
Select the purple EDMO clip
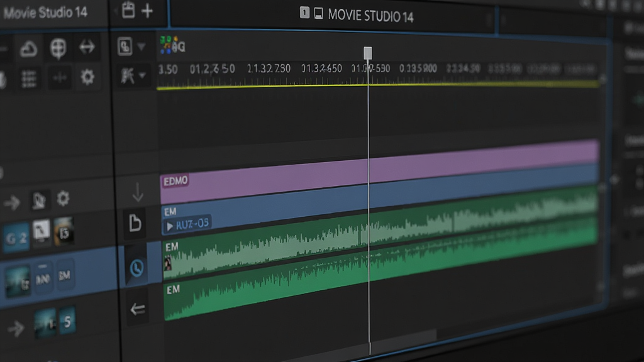380,172
